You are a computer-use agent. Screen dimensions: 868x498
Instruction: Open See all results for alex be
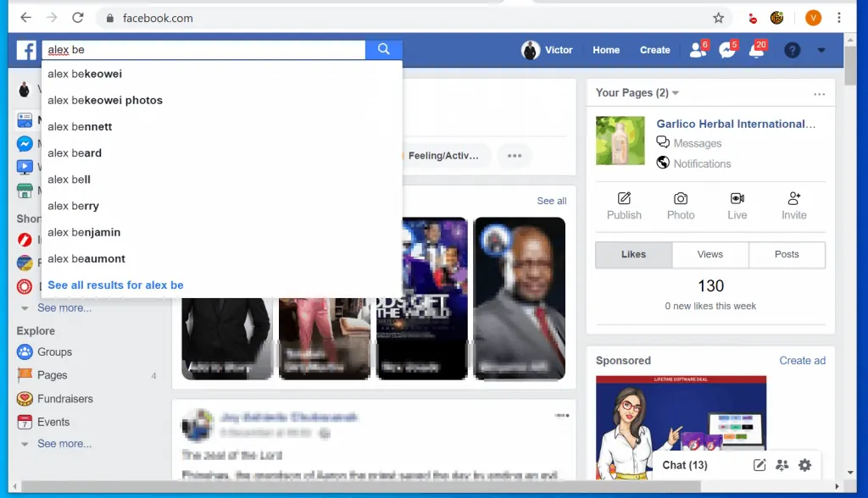(115, 285)
